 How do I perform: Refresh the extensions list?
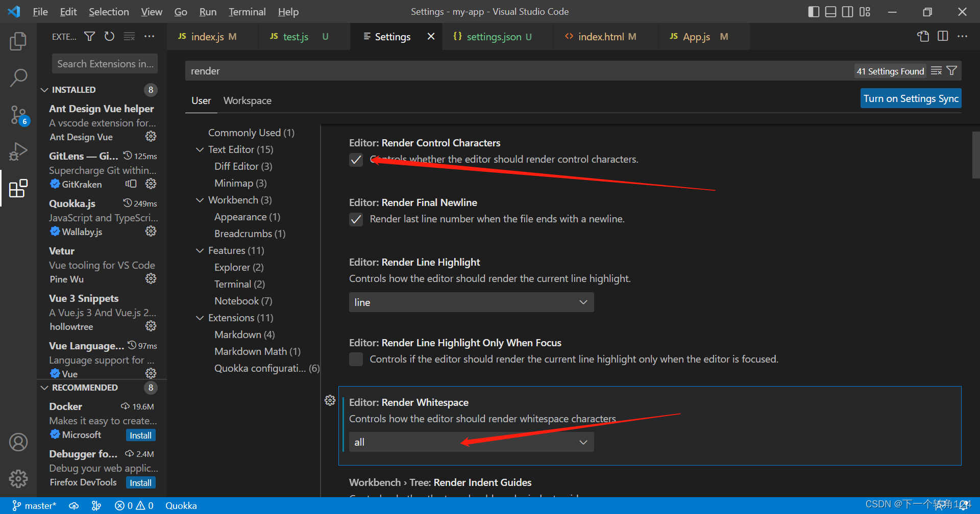point(109,36)
